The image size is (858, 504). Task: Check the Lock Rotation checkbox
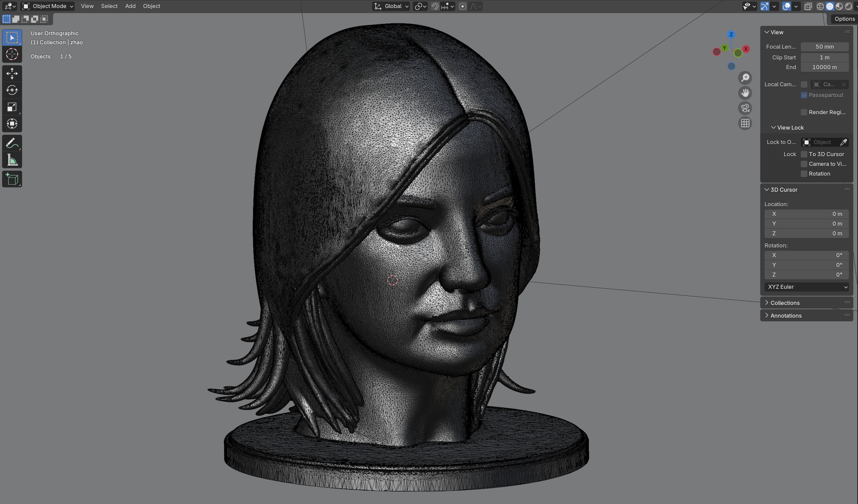[x=804, y=174]
